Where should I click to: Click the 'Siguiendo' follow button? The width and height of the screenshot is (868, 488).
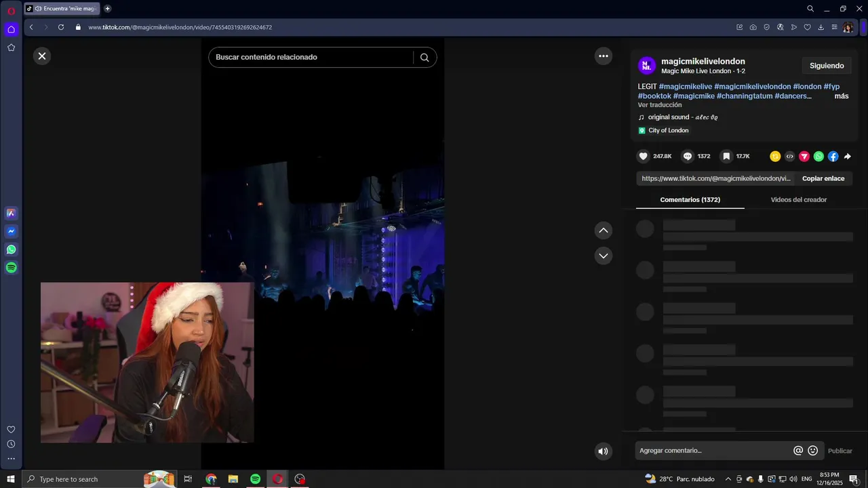coord(827,66)
